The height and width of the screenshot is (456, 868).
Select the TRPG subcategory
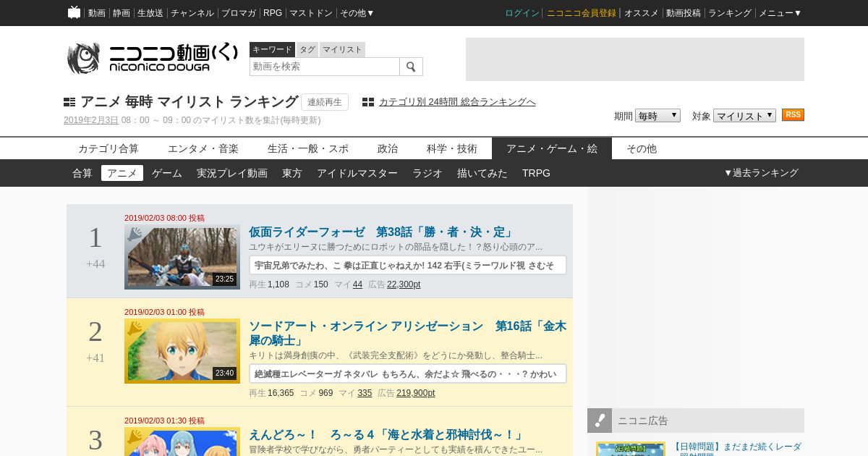[536, 173]
